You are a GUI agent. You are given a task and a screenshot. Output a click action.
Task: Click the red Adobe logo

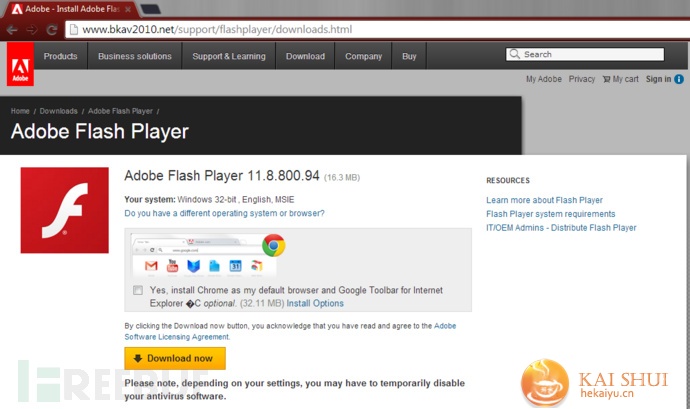click(20, 64)
